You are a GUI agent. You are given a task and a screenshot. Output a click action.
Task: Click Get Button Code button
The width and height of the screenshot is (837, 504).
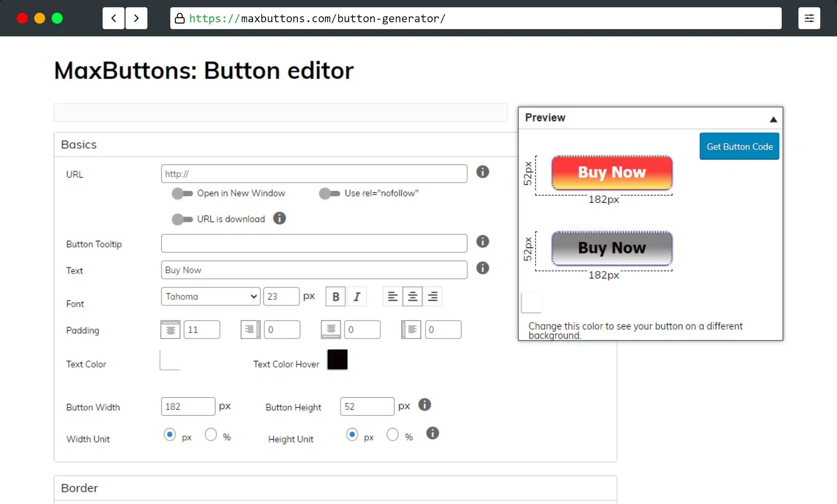[x=739, y=146]
